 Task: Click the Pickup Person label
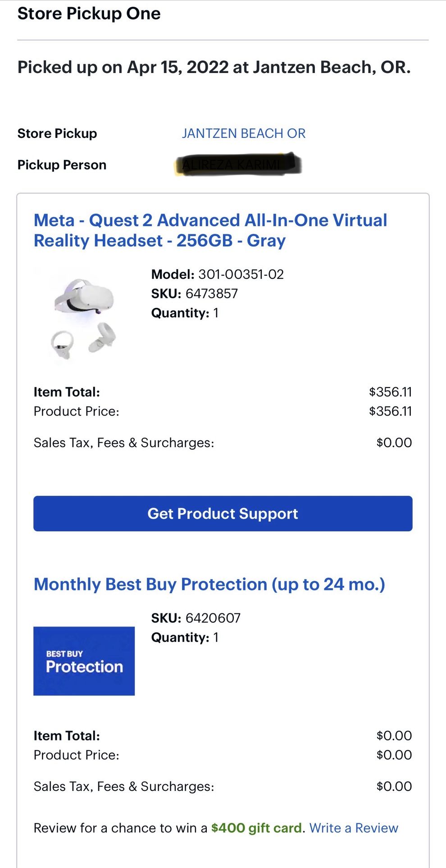62,165
